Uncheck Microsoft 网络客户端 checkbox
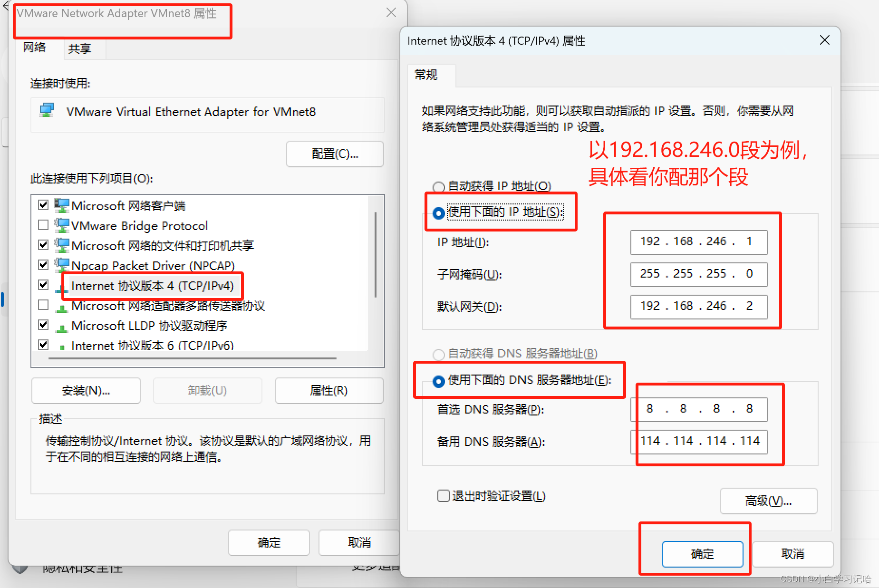This screenshot has height=588, width=879. coord(43,205)
